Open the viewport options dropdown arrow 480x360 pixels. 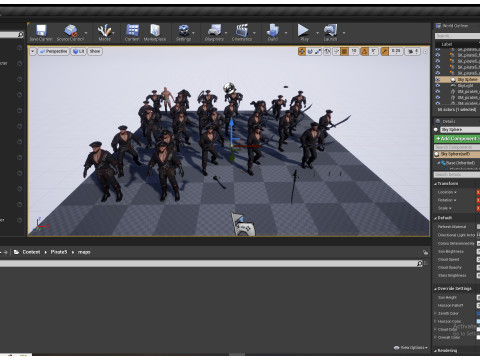point(33,51)
